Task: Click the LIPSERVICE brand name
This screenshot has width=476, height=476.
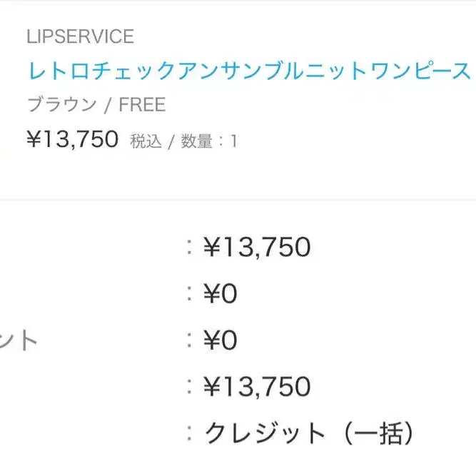Action: [x=80, y=36]
